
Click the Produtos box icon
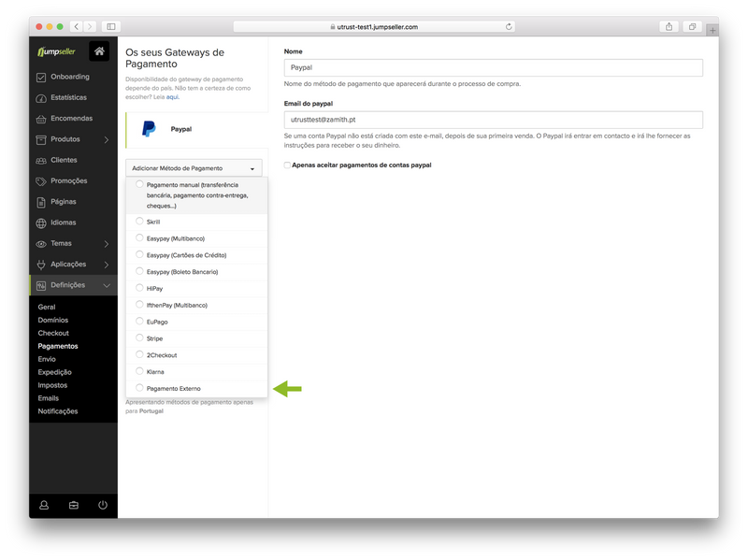(41, 139)
